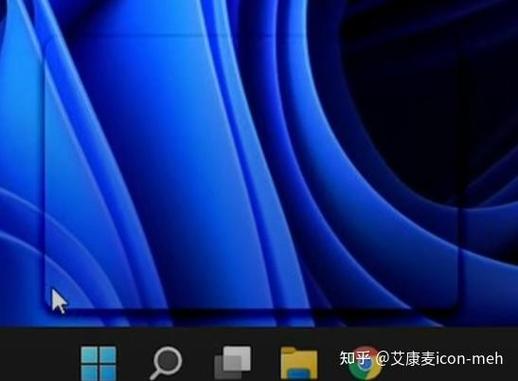This screenshot has width=518, height=381.
Task: Open Task View on taskbar
Action: [x=233, y=363]
